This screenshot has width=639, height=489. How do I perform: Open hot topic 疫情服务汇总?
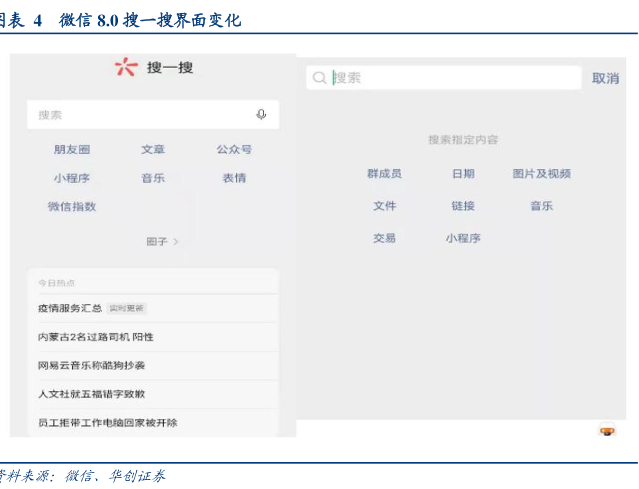70,308
